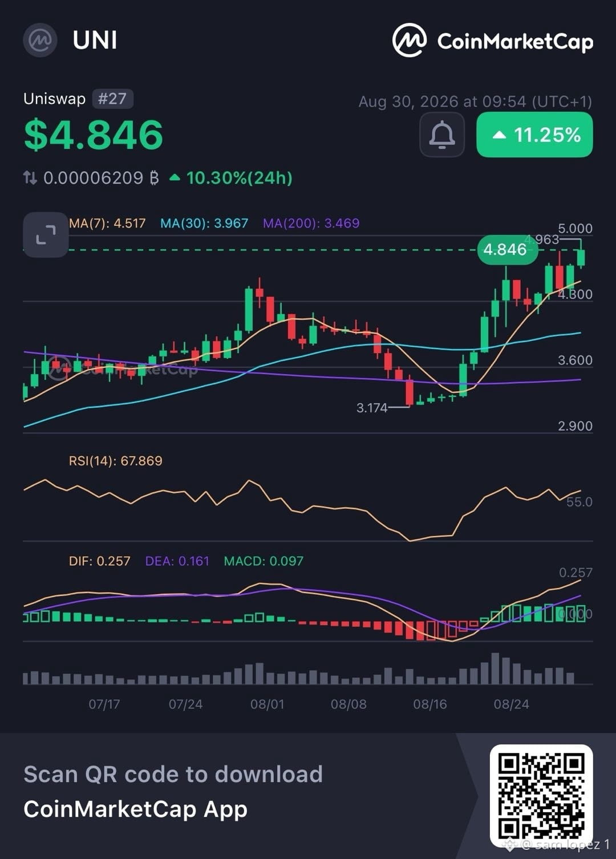Tap the 3.600 price axis label
The height and width of the screenshot is (859, 616).
tap(575, 360)
